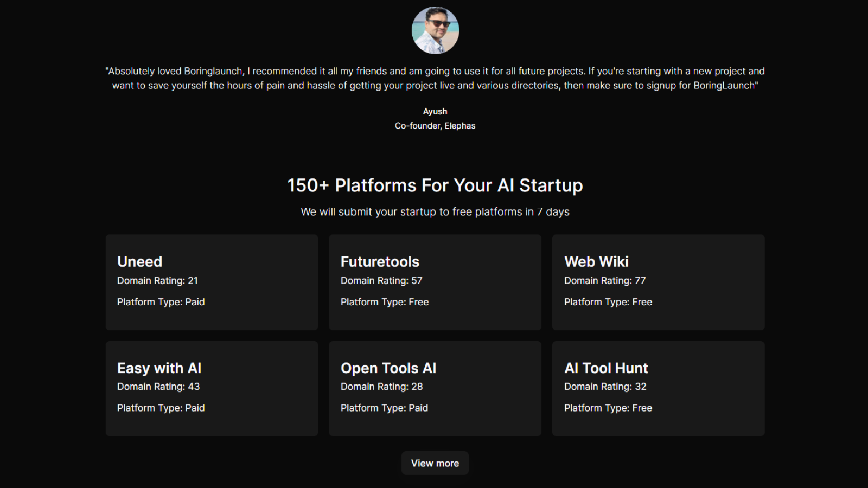Click the Futuretools heading
868x488 pixels.
[x=380, y=261]
